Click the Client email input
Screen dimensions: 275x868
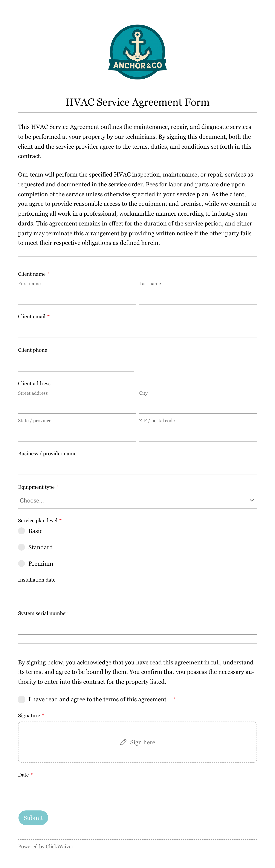pos(137,330)
